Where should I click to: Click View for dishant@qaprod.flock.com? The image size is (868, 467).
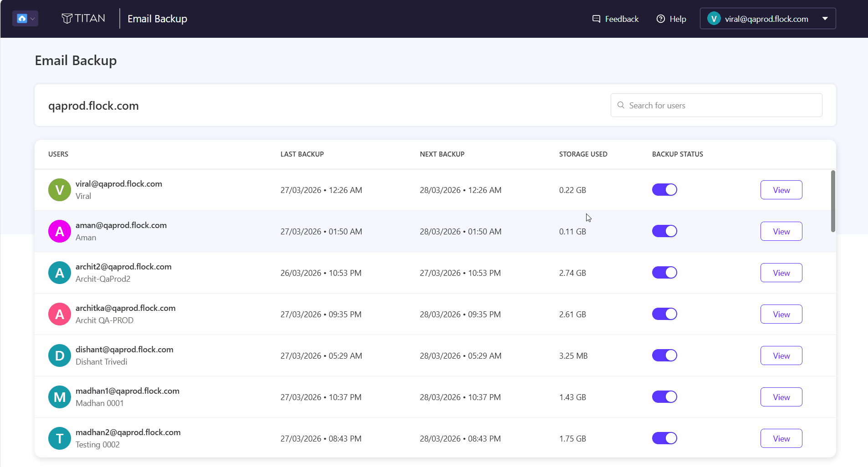[781, 355]
